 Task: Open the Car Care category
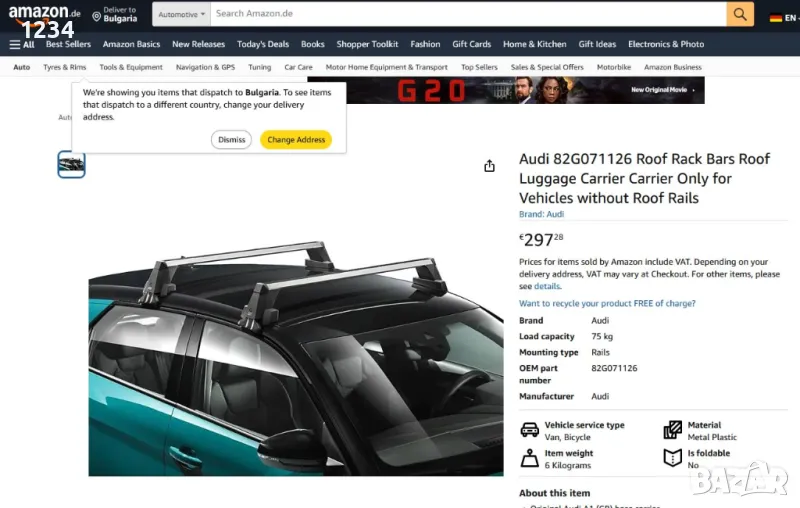(298, 67)
